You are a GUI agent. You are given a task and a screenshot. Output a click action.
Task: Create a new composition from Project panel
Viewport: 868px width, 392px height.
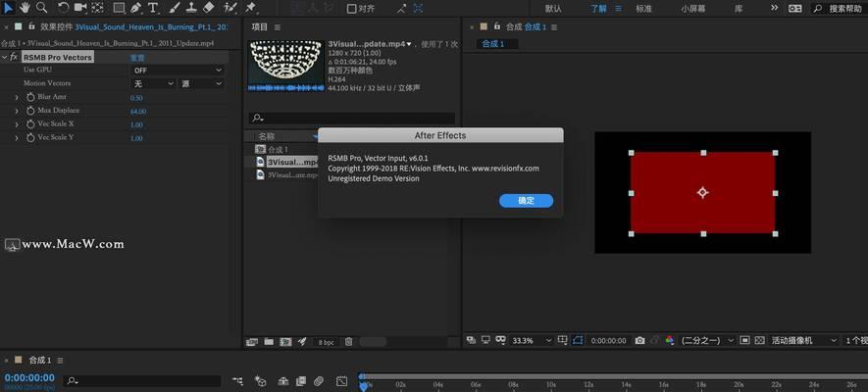pyautogui.click(x=285, y=342)
